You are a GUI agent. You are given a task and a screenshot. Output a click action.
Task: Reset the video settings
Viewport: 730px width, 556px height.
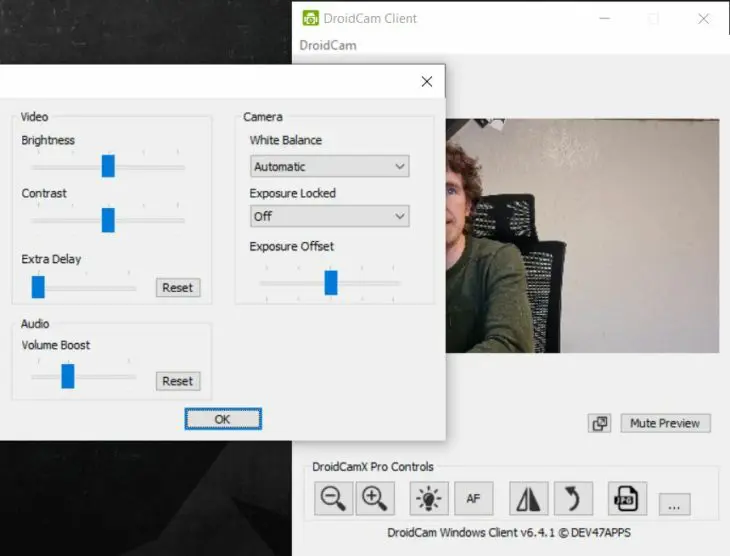(178, 288)
